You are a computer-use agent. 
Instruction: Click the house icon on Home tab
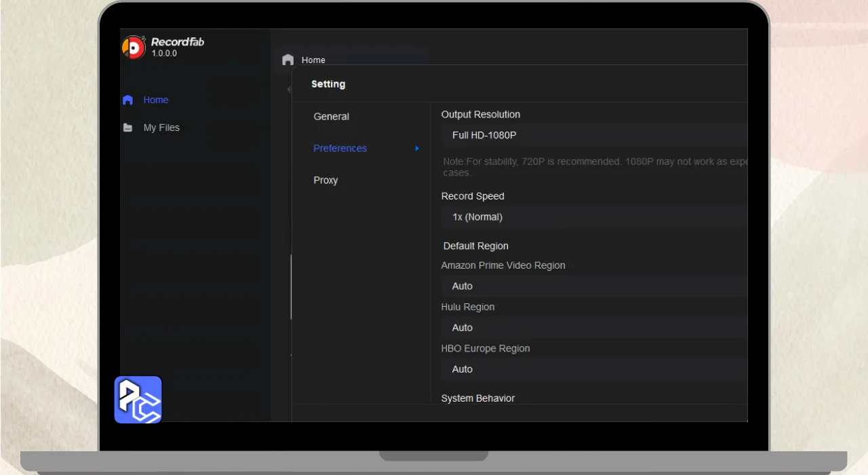click(288, 60)
